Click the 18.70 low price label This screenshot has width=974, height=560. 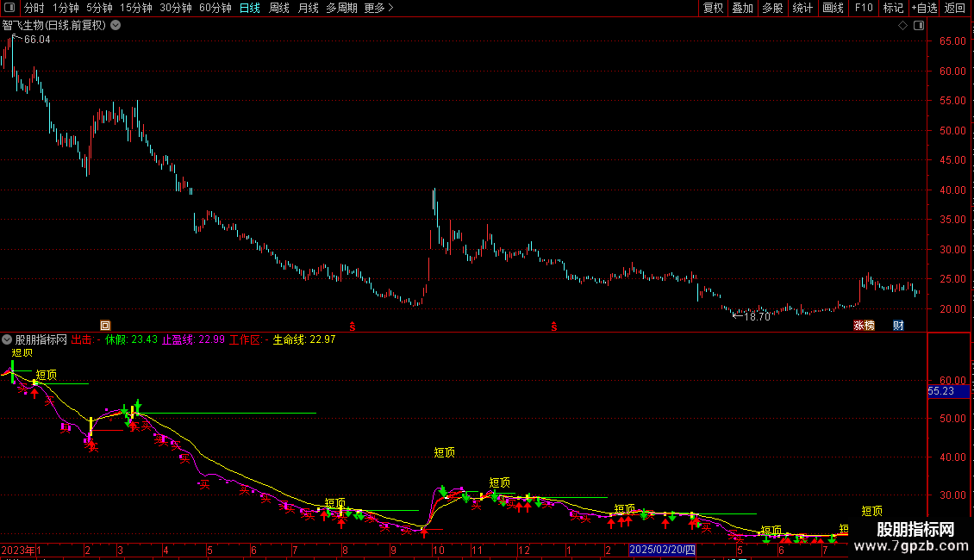click(x=757, y=317)
